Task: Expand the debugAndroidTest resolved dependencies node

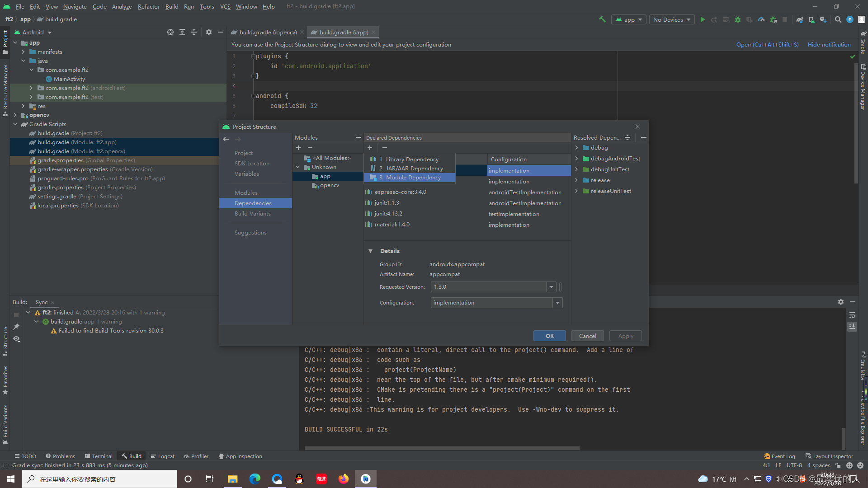Action: coord(576,159)
